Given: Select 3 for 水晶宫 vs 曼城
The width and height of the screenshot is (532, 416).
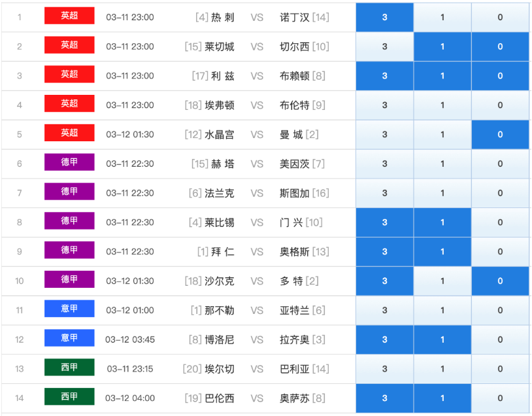Looking at the screenshot, I should pyautogui.click(x=384, y=135).
